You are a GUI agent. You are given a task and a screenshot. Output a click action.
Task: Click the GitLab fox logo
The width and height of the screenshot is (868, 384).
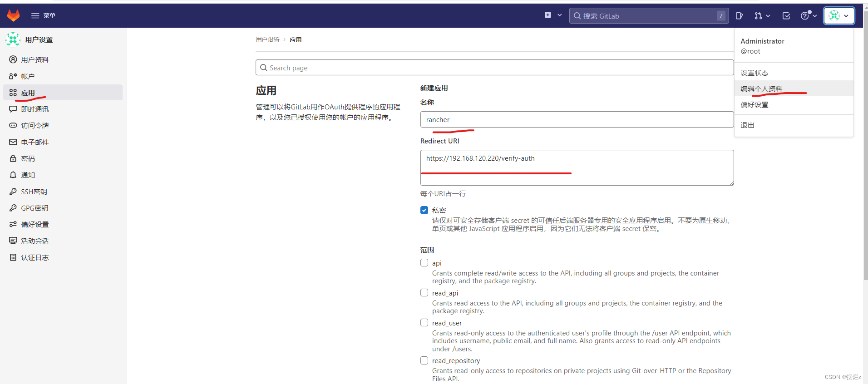(x=14, y=15)
